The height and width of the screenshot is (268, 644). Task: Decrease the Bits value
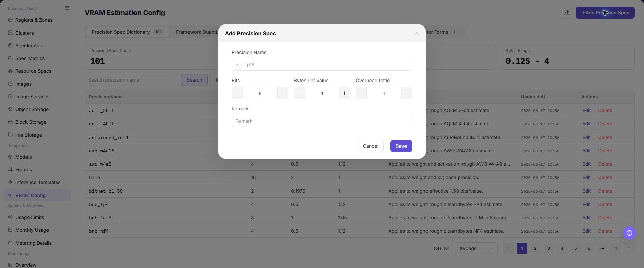point(237,93)
